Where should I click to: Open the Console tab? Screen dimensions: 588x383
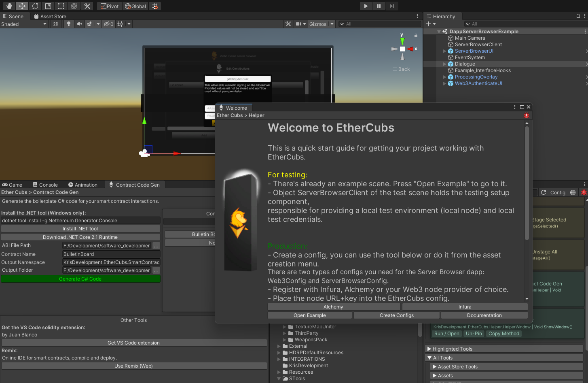coord(45,185)
